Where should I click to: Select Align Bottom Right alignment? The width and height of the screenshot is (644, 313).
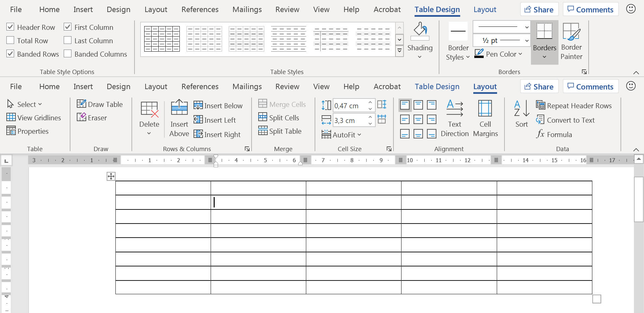click(432, 134)
